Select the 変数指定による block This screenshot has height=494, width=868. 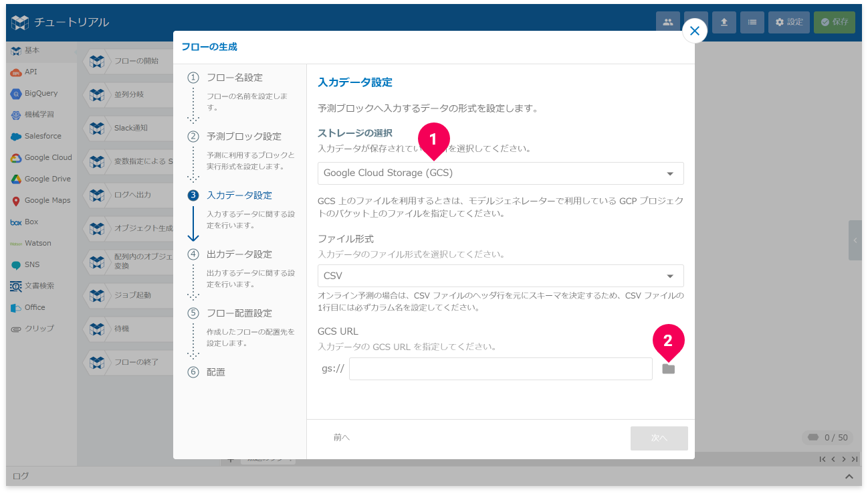coord(128,161)
